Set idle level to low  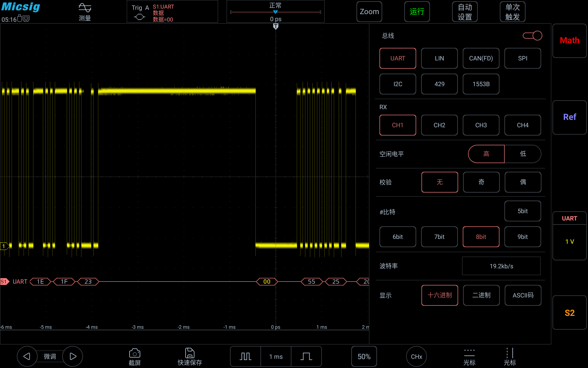click(x=523, y=154)
